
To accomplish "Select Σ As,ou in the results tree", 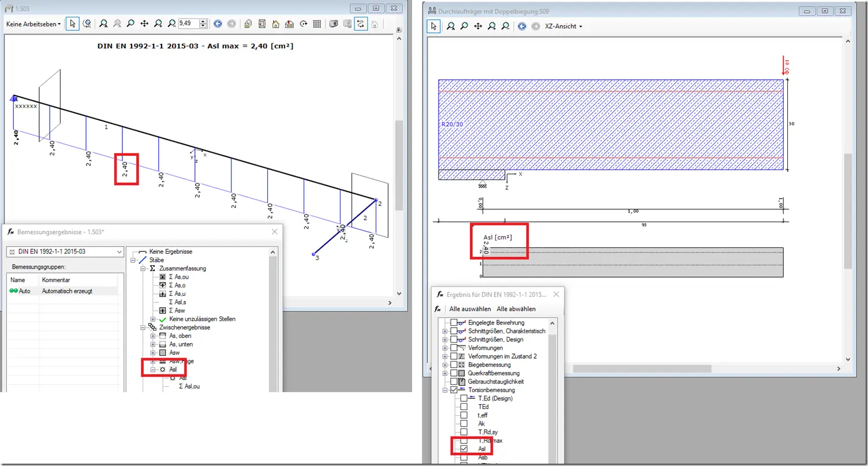I will [179, 277].
